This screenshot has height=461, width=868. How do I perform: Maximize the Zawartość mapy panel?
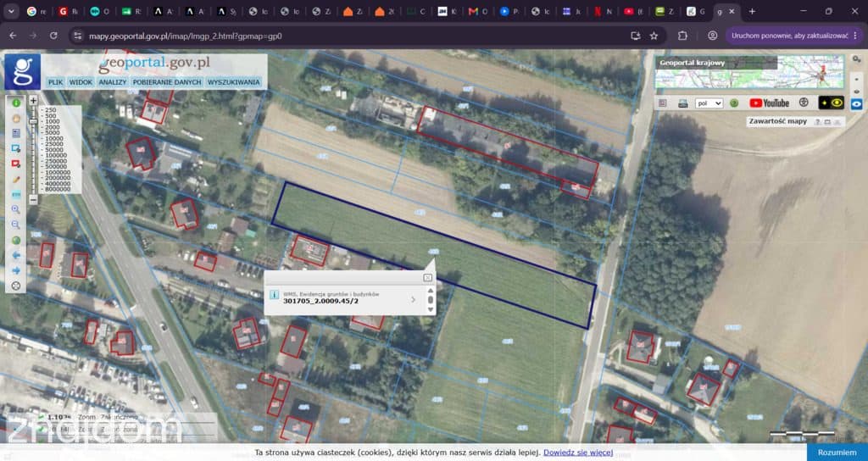coord(827,122)
